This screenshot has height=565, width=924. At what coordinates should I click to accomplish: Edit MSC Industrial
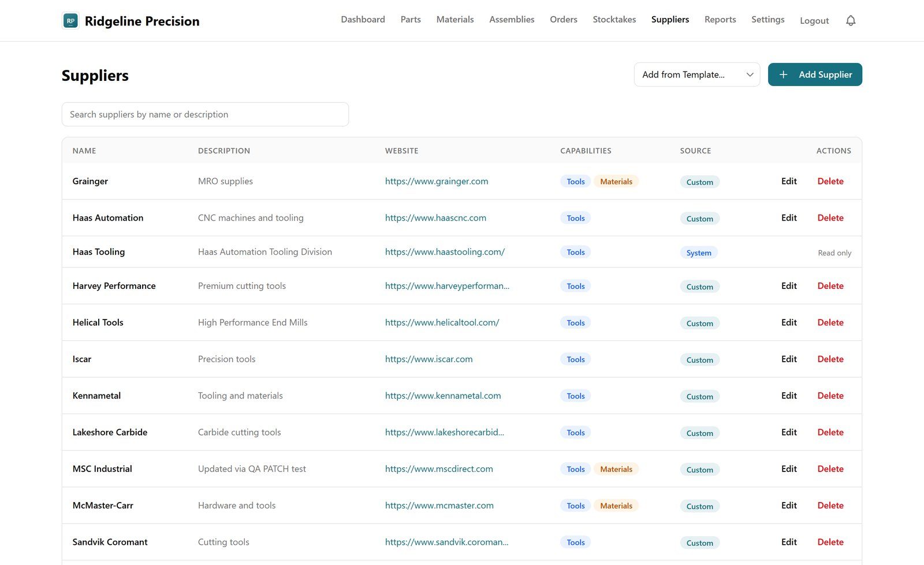789,469
